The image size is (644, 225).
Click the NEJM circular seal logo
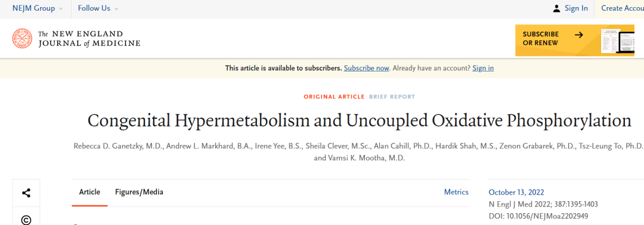22,39
